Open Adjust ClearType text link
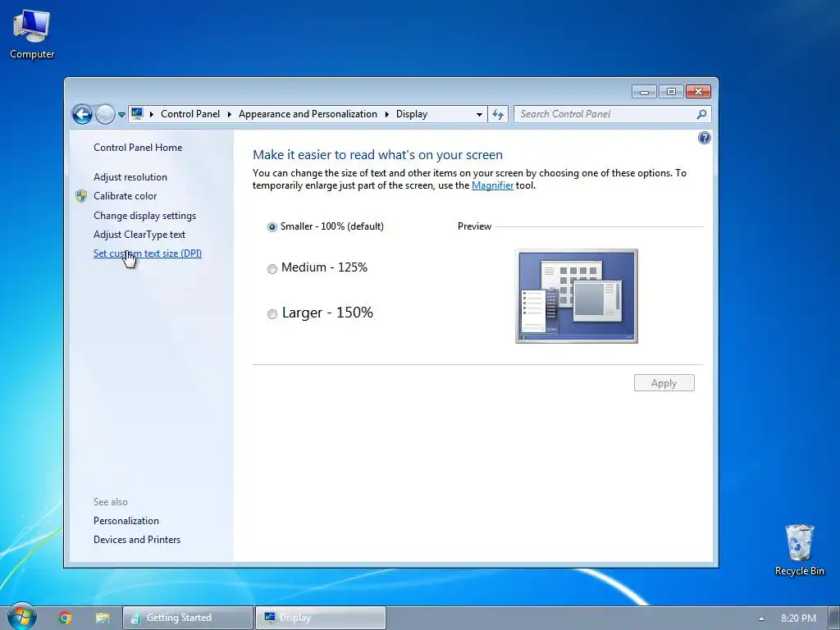Screen dimensions: 840x630 139,235
